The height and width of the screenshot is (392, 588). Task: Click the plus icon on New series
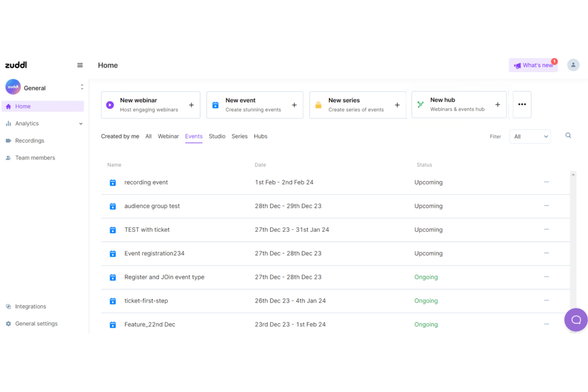pyautogui.click(x=397, y=105)
